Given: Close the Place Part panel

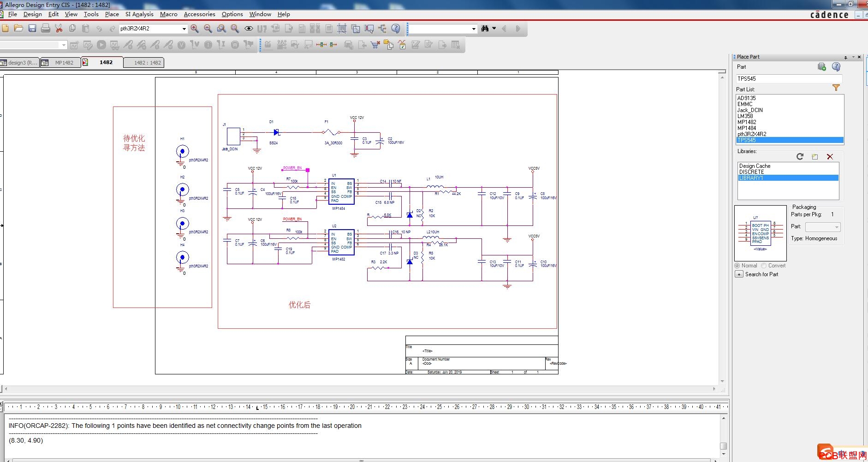Looking at the screenshot, I should (859, 57).
